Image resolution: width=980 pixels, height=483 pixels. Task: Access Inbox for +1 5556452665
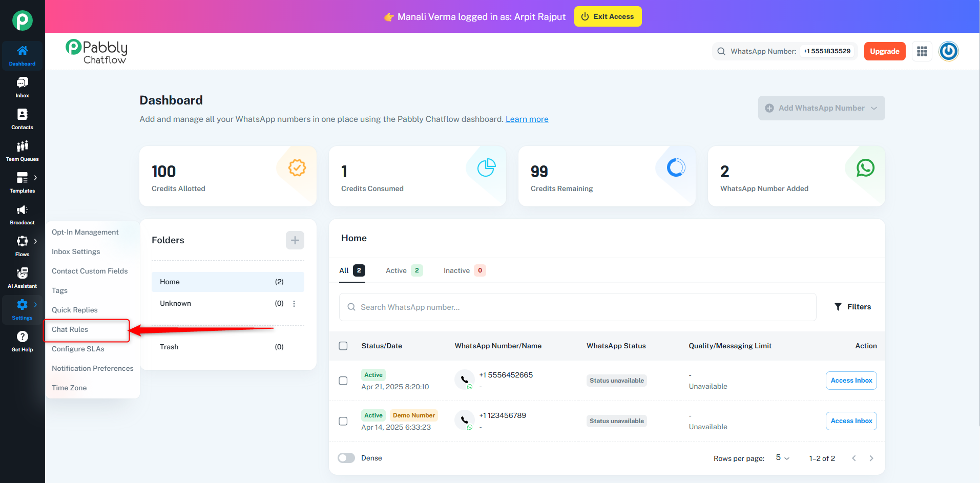[x=851, y=381]
